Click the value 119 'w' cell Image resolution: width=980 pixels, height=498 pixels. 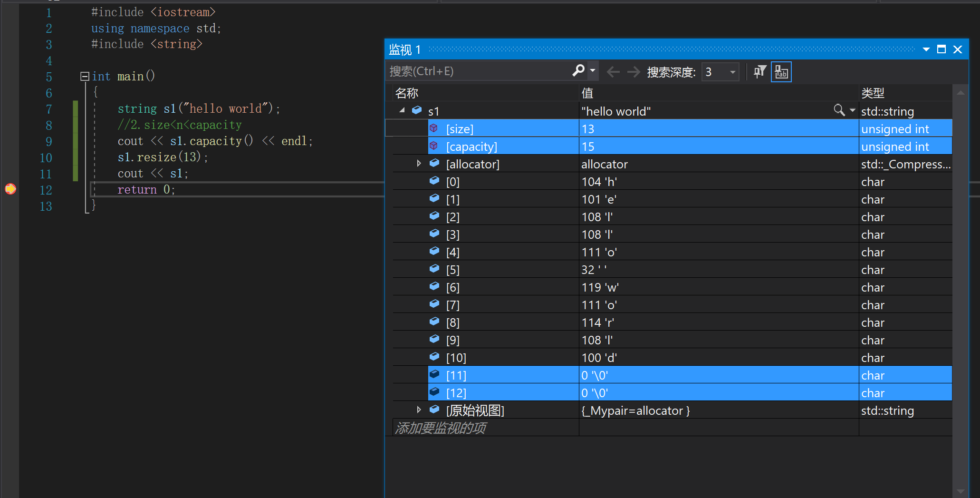(719, 287)
